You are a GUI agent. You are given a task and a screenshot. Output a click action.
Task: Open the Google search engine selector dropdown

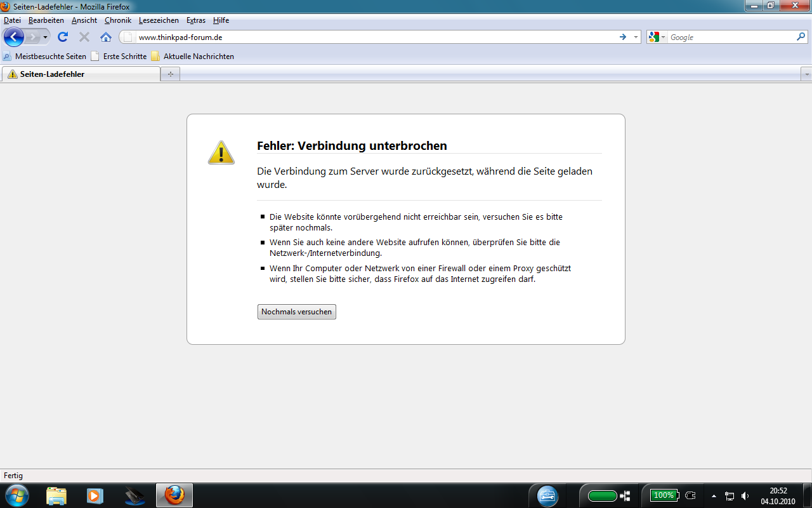[657, 37]
